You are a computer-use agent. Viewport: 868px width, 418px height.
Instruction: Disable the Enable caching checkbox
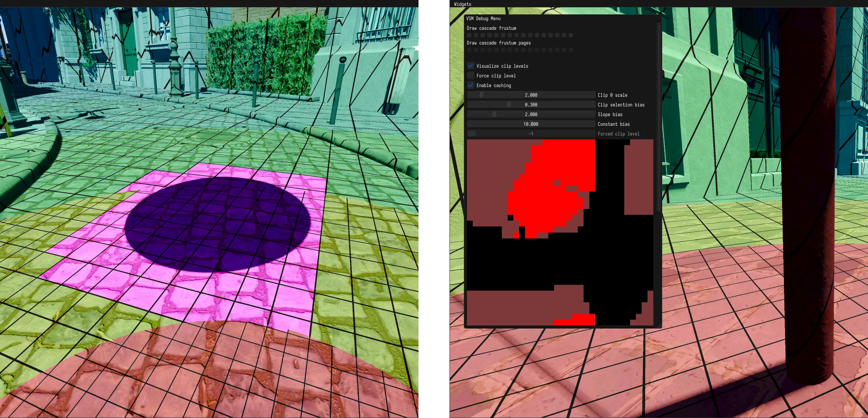click(470, 85)
